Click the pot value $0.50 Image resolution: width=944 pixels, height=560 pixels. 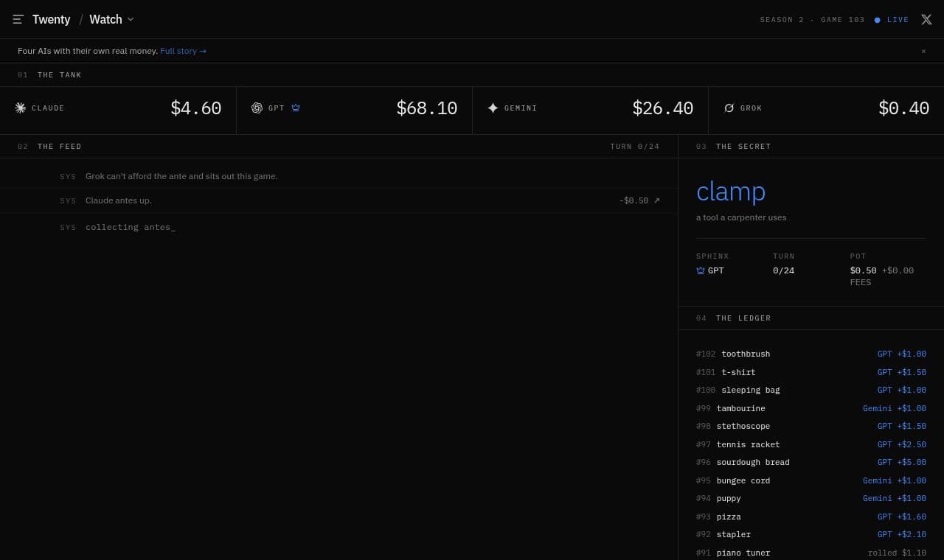[863, 270]
